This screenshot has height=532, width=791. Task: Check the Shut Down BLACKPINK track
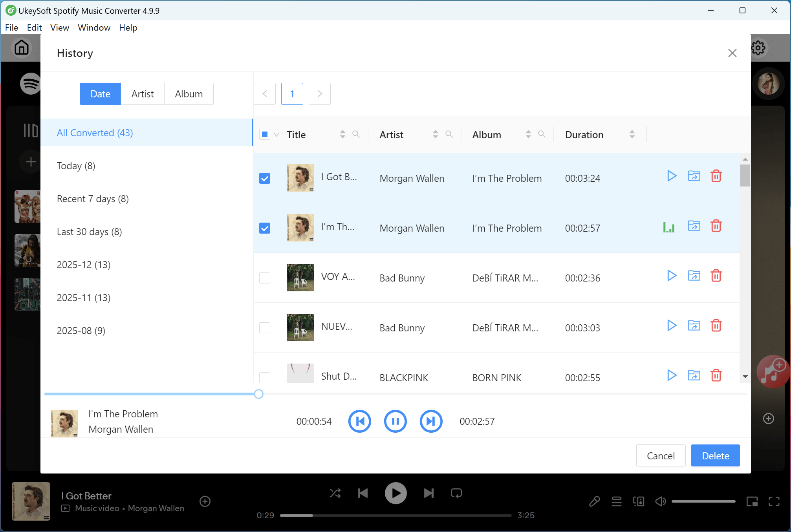[265, 377]
